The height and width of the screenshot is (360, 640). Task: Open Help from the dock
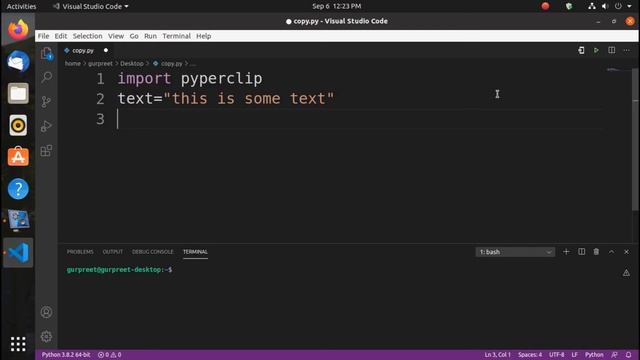coord(18,189)
